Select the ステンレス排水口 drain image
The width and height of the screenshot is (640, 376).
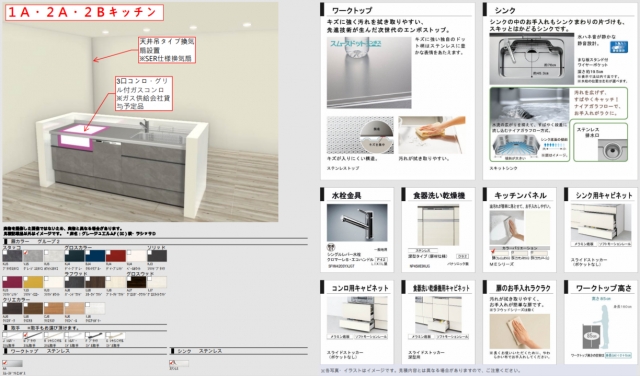612,149
